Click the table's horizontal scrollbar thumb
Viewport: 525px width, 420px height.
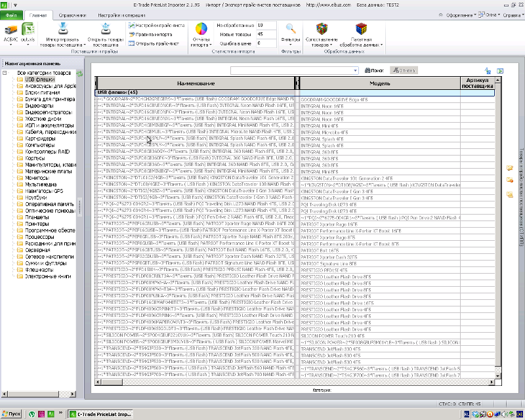point(112,382)
